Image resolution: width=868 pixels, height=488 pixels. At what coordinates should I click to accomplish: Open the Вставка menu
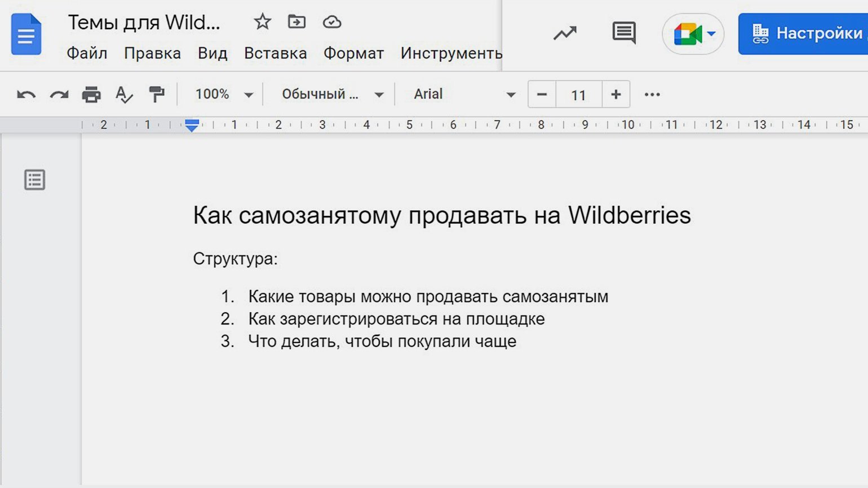pyautogui.click(x=275, y=53)
